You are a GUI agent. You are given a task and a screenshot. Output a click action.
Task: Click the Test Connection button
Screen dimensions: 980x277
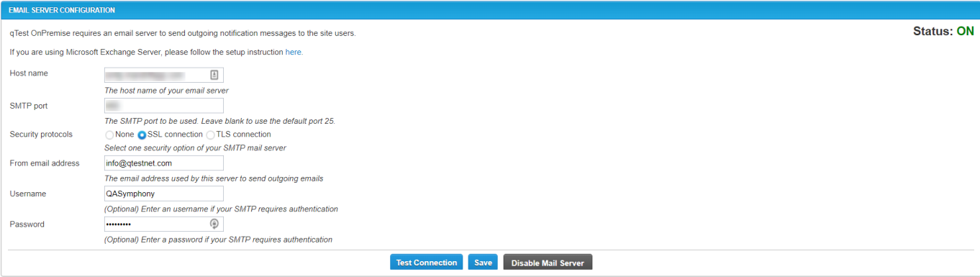427,263
